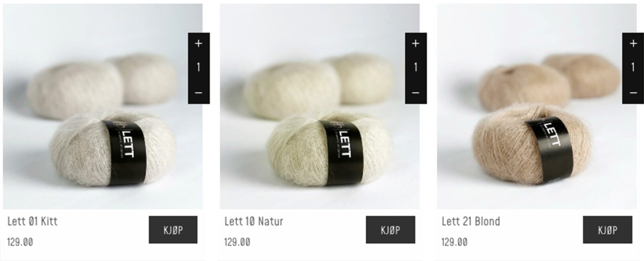Click KJØP button for Lett 01 Kitt
This screenshot has width=644, height=261.
click(x=173, y=230)
